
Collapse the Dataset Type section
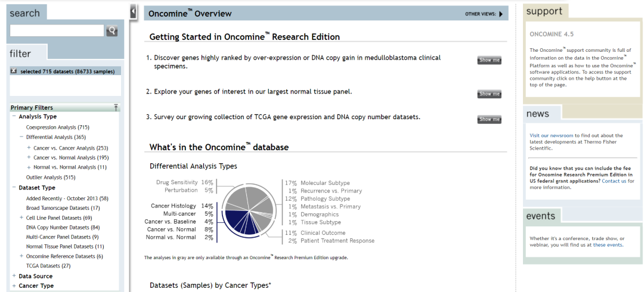14,187
